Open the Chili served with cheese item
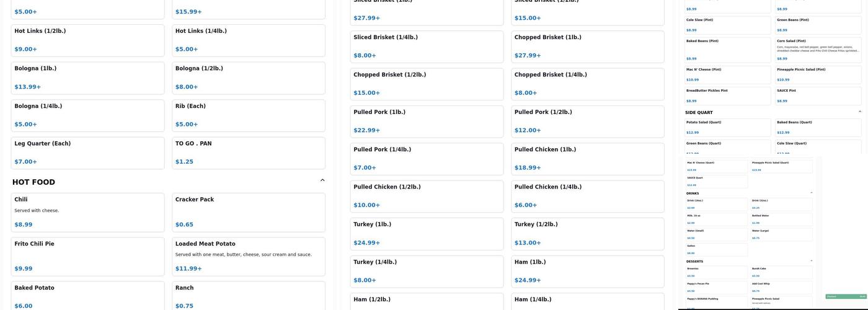The height and width of the screenshot is (310, 868). 87,212
